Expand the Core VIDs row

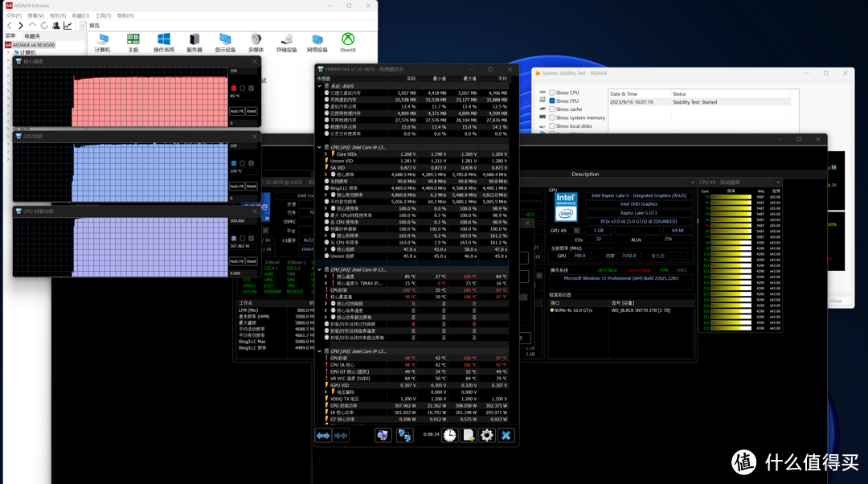[326, 154]
